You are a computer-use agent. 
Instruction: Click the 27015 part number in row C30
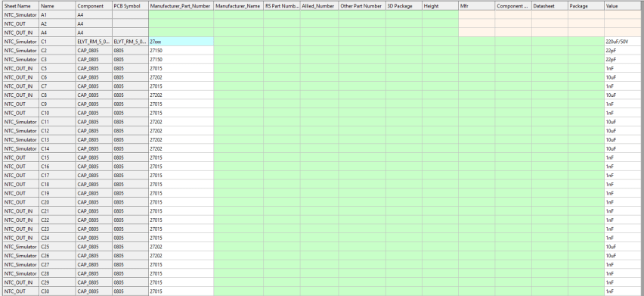pos(181,291)
